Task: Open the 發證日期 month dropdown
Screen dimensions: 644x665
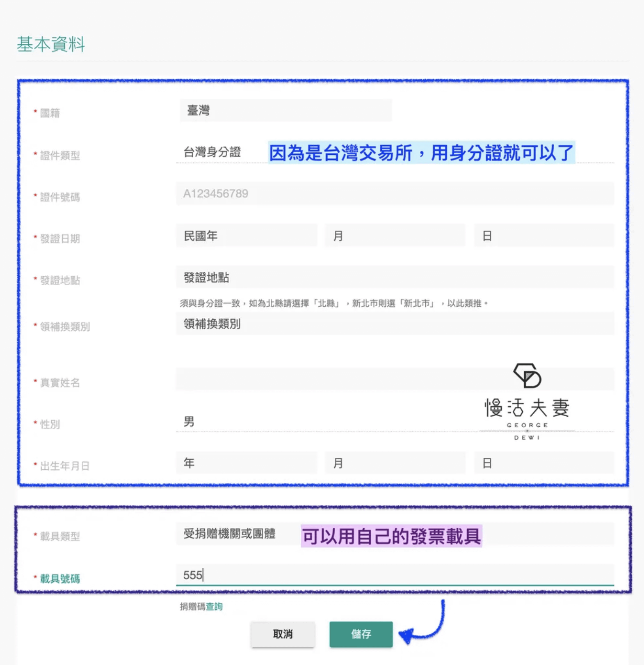Action: pos(395,236)
